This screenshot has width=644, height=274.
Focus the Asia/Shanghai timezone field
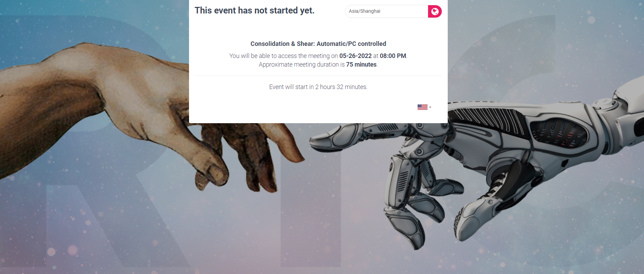[386, 11]
